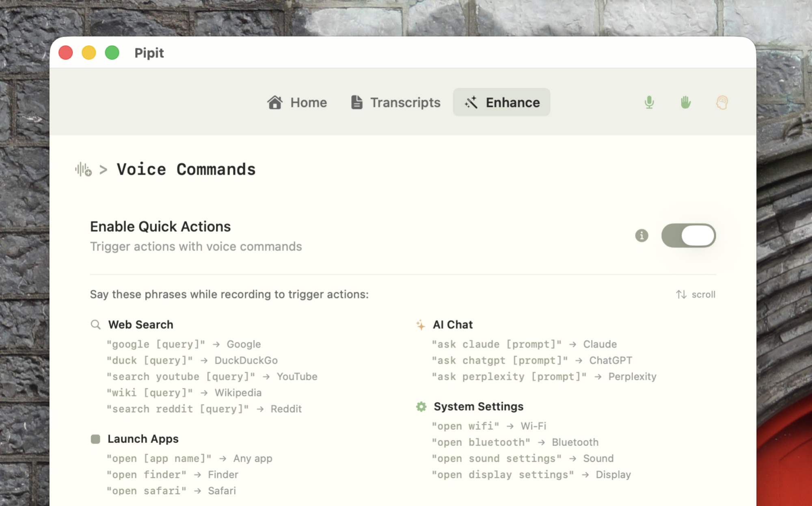
Task: Click the AI Chat sparkle icon
Action: pyautogui.click(x=421, y=325)
